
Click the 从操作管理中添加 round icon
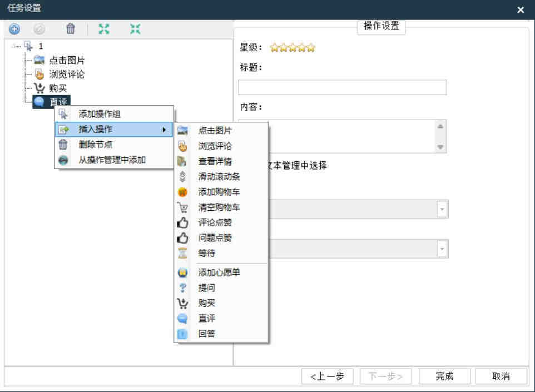click(x=63, y=160)
